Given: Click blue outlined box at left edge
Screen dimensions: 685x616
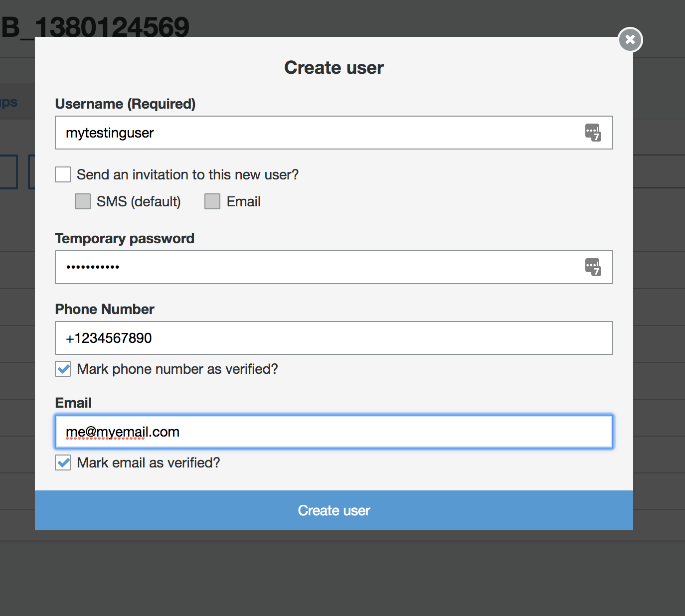Looking at the screenshot, I should (x=8, y=172).
